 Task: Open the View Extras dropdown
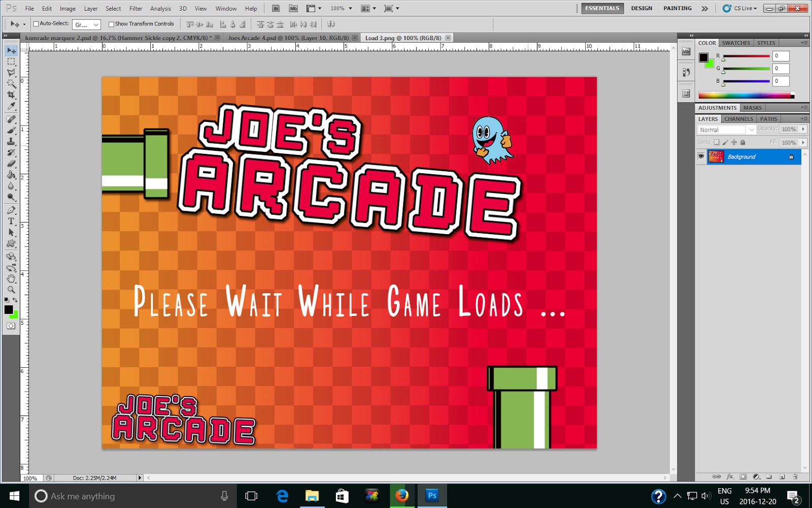tap(314, 9)
